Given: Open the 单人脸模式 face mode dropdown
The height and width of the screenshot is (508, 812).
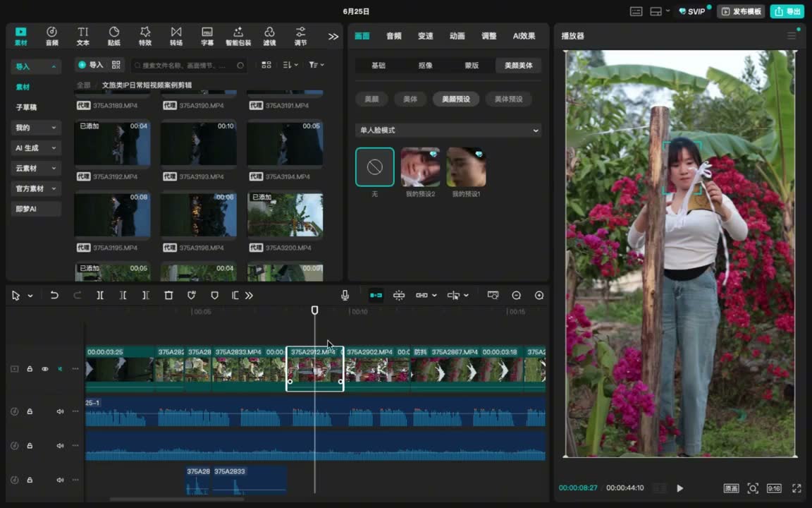Looking at the screenshot, I should coord(448,130).
